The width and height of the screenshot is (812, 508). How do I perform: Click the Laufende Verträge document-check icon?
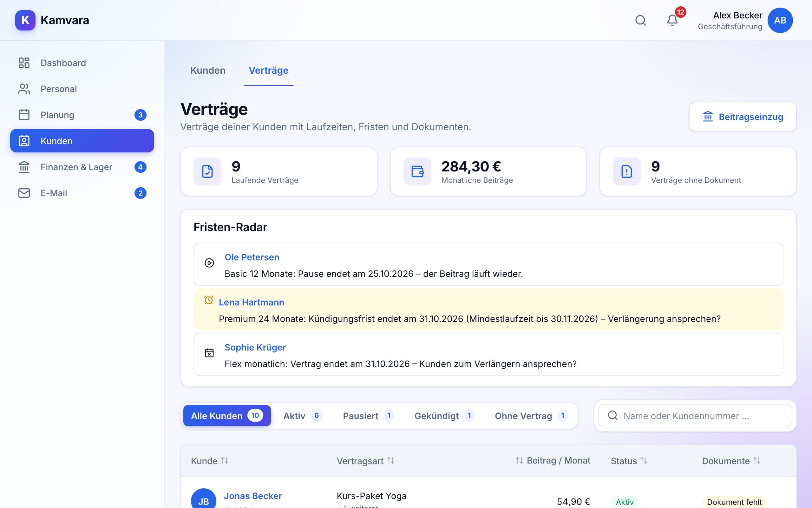[207, 171]
